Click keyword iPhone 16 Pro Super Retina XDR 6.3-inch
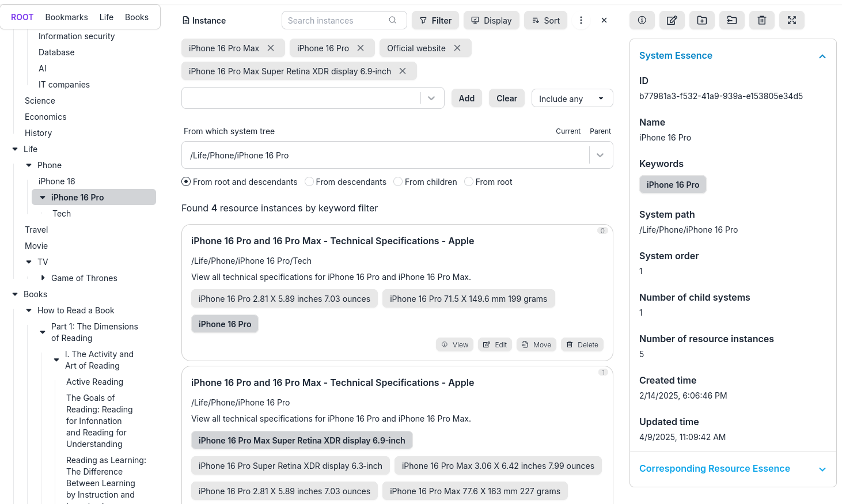This screenshot has height=504, width=842. pyautogui.click(x=290, y=465)
